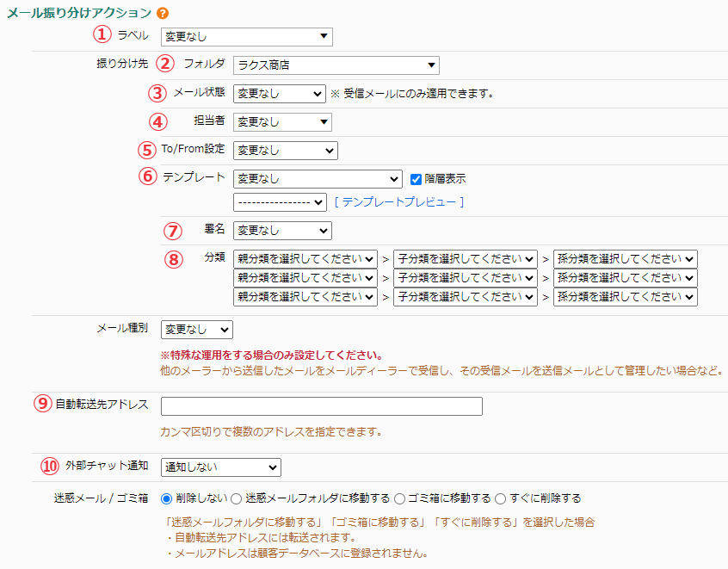Expand the 署名 dropdown
Viewport: 728px width, 569px height.
point(281,231)
